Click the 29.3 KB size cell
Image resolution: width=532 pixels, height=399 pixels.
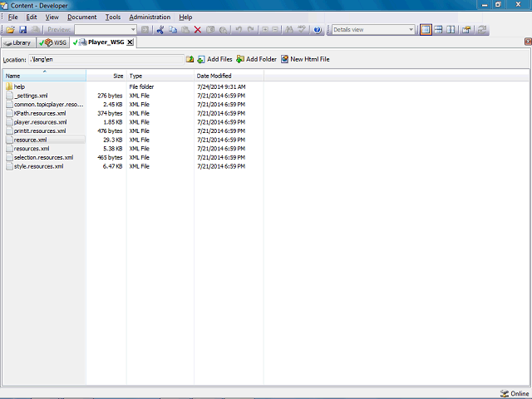[113, 140]
